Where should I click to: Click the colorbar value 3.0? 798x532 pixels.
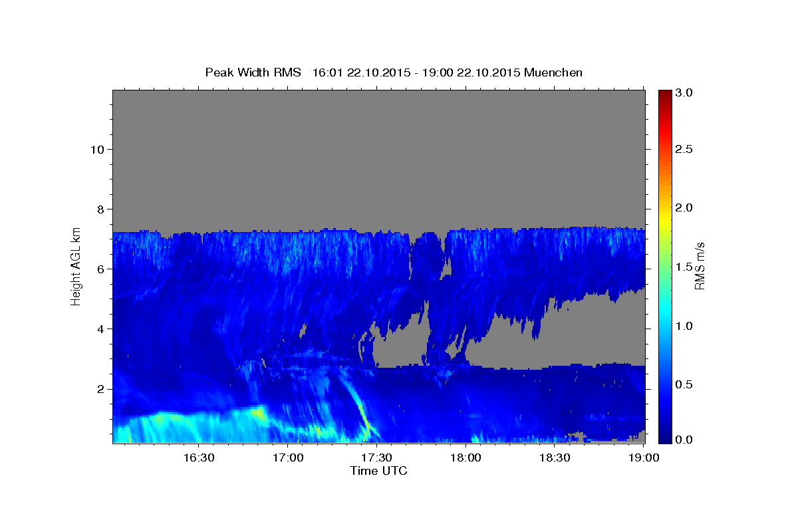click(685, 93)
